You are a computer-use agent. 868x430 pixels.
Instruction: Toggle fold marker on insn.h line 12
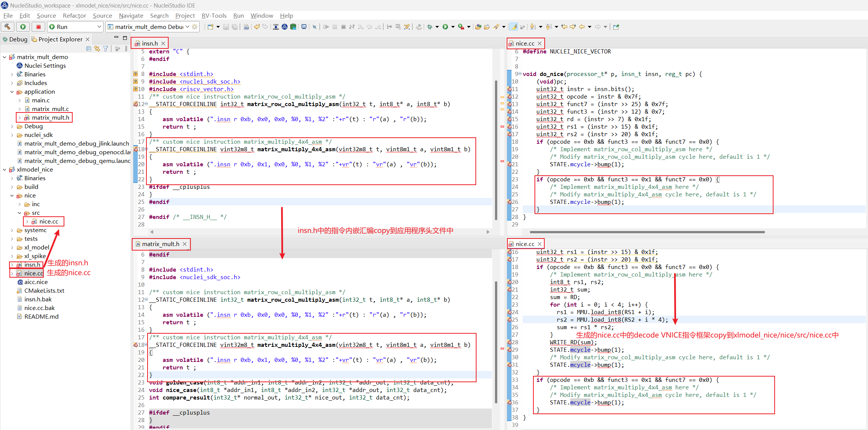(x=146, y=104)
